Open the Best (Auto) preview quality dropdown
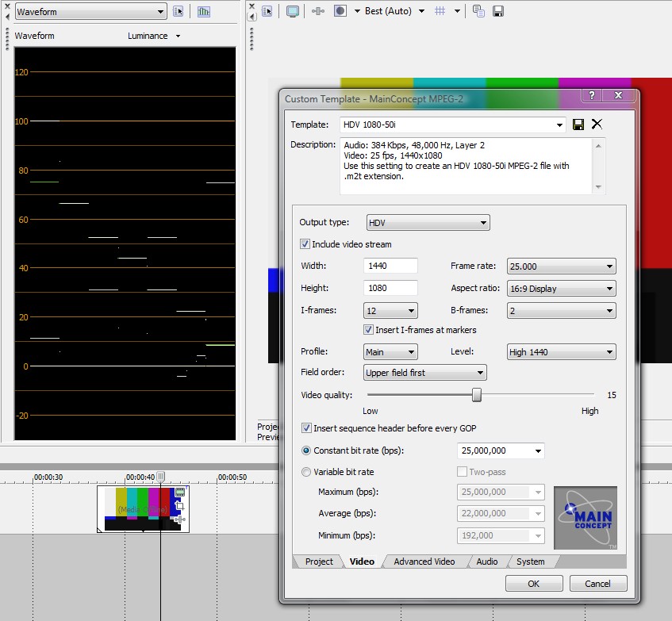Image resolution: width=672 pixels, height=621 pixels. (x=422, y=11)
